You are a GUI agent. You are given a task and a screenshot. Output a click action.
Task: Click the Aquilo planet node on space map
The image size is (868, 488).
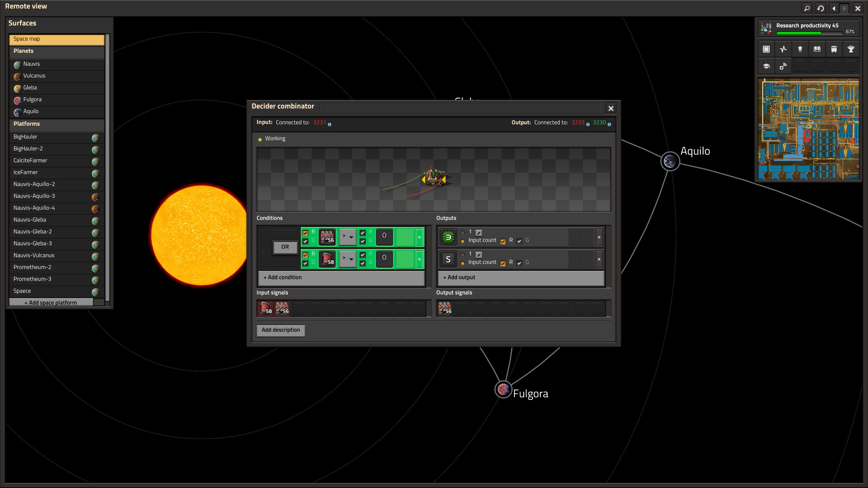(670, 161)
